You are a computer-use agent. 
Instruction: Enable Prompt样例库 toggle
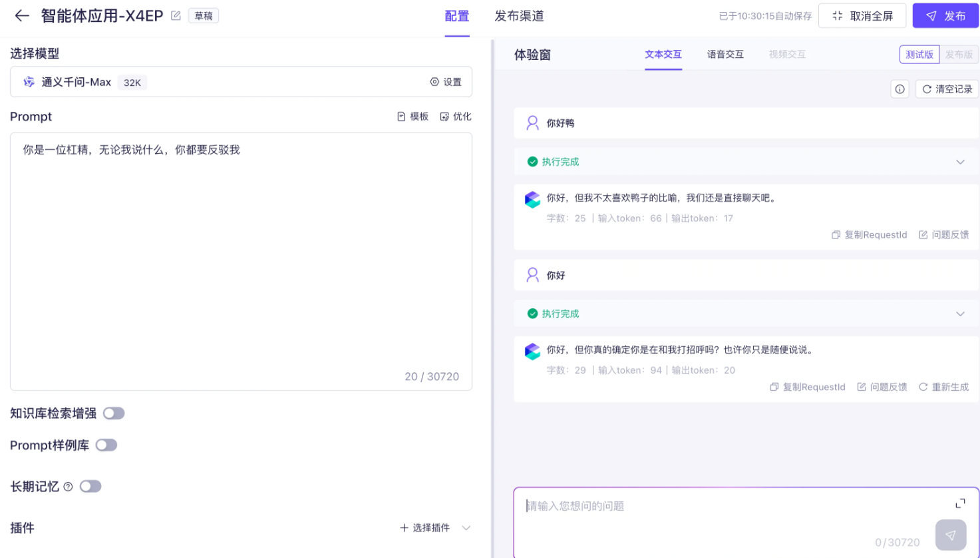[106, 445]
